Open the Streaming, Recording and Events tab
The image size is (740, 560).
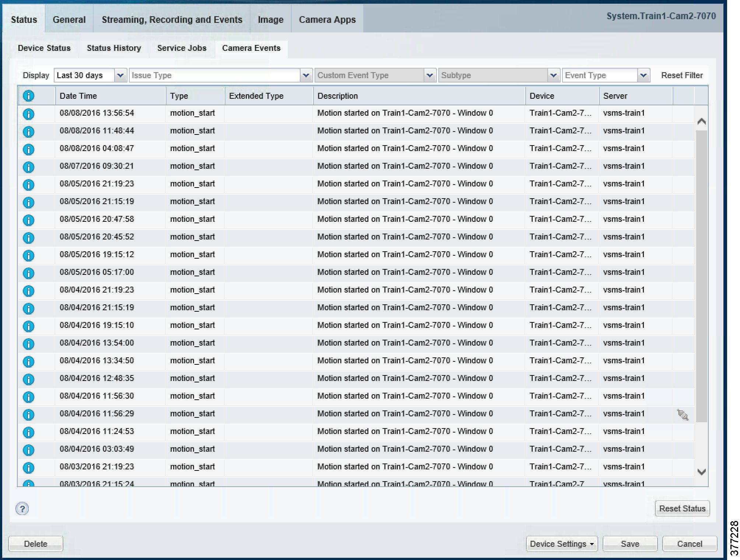pyautogui.click(x=172, y=20)
